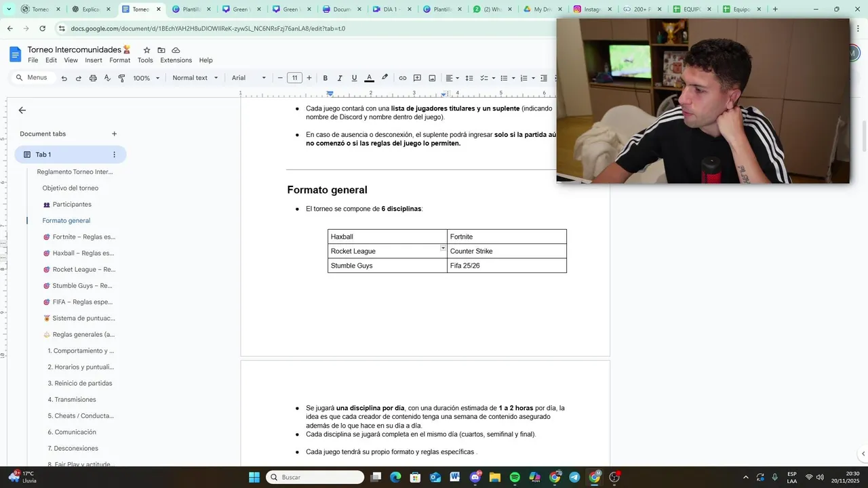
Task: Star the Torneo Intercomunidades document
Action: (146, 50)
